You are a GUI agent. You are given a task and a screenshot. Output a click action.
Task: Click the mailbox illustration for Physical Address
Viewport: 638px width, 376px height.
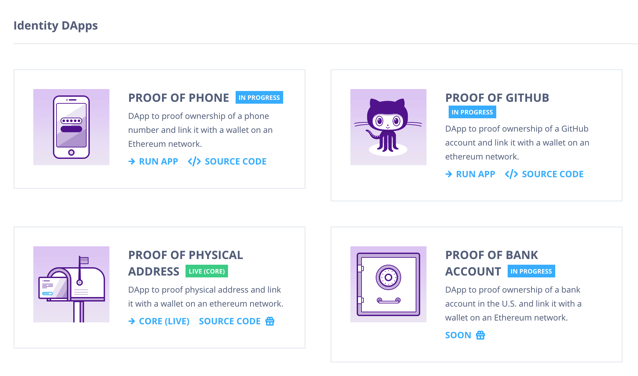point(71,284)
